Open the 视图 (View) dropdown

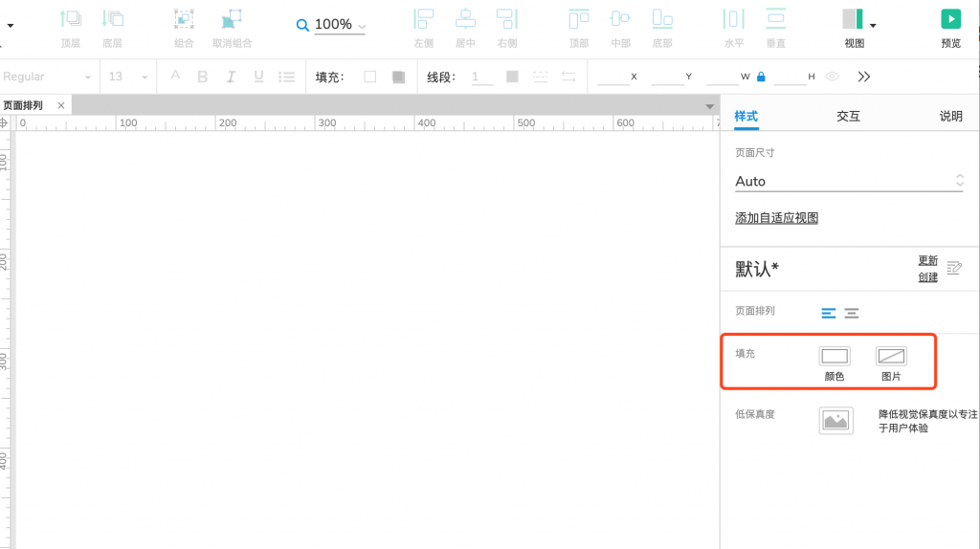tap(854, 21)
